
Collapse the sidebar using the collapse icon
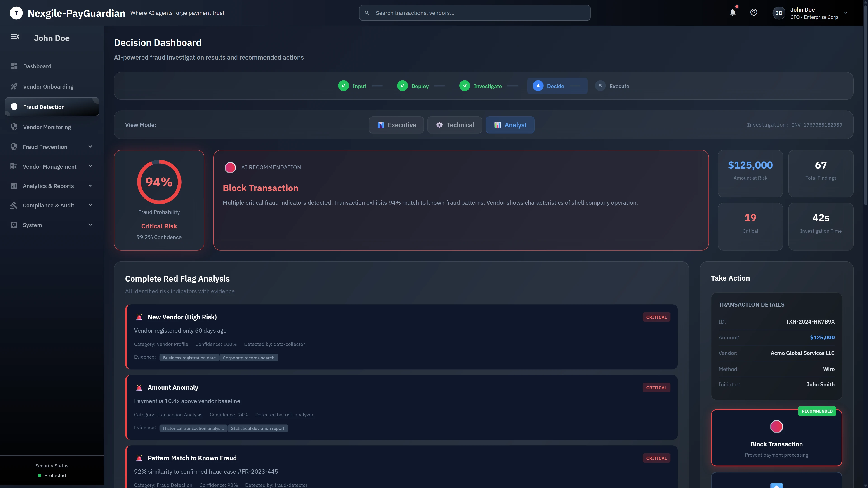[15, 37]
